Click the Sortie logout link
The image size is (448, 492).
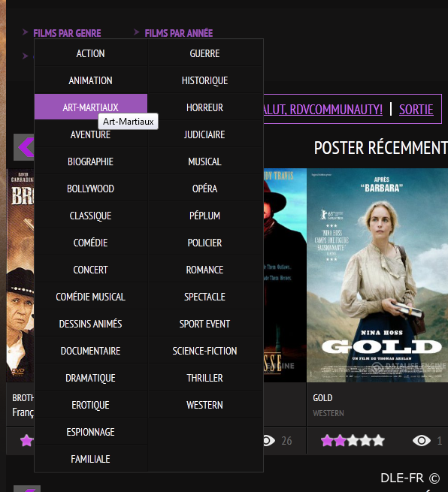pos(416,110)
